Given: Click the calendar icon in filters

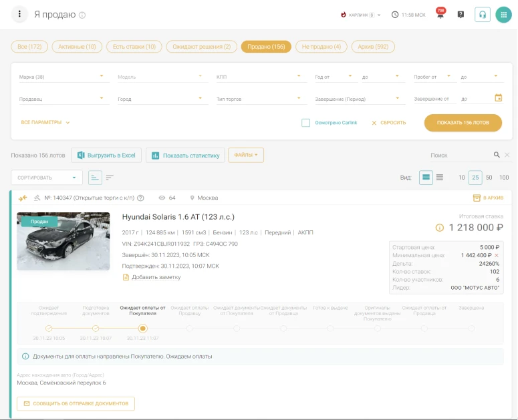Looking at the screenshot, I should point(498,98).
